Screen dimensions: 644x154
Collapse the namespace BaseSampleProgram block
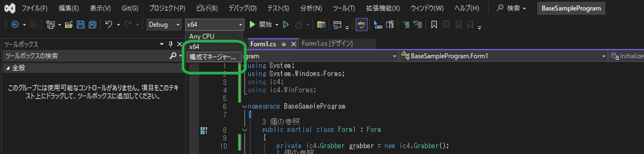[x=245, y=106]
